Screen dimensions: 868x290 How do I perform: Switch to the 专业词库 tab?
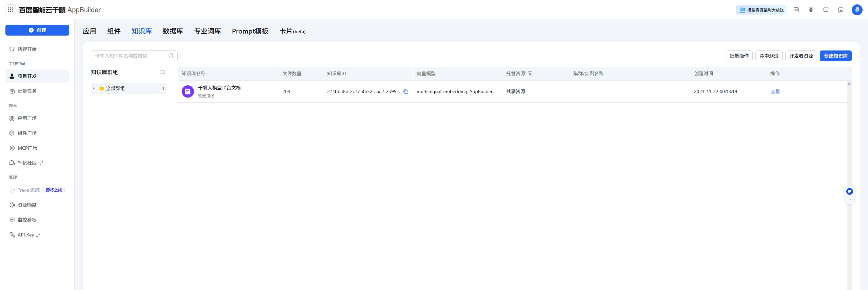coord(208,31)
